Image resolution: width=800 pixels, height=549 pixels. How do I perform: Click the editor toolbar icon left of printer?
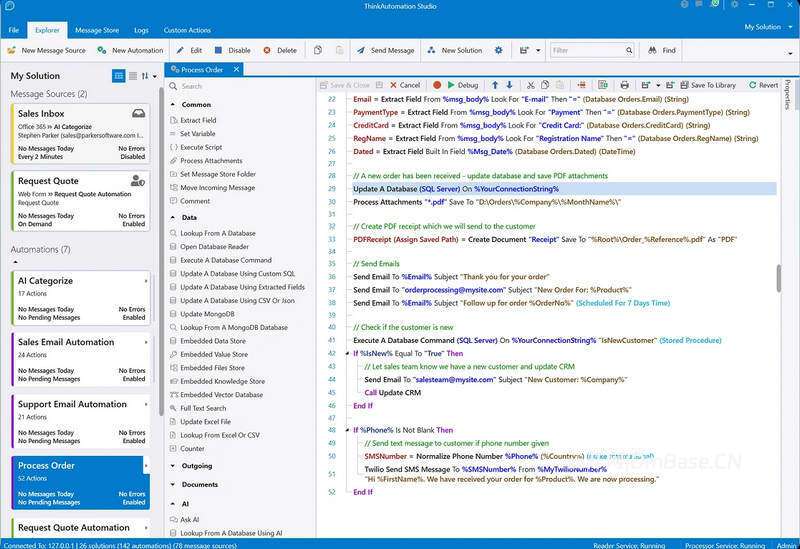pyautogui.click(x=603, y=85)
